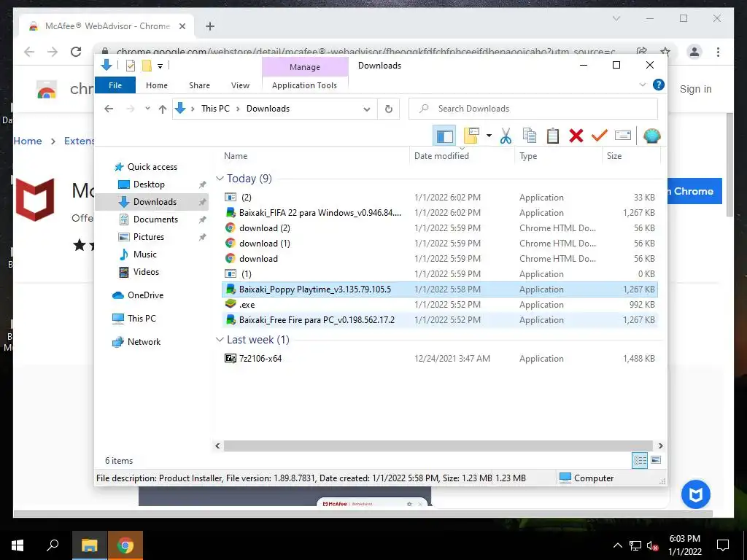The width and height of the screenshot is (747, 560).
Task: Open File Explorer from the taskbar
Action: tap(89, 545)
